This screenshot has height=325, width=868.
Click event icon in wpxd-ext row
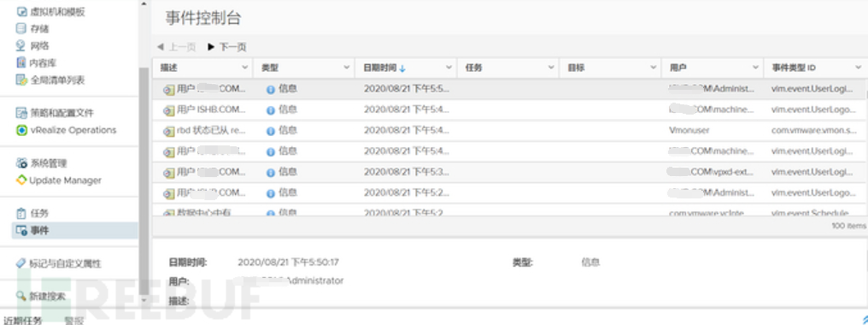[x=168, y=173]
